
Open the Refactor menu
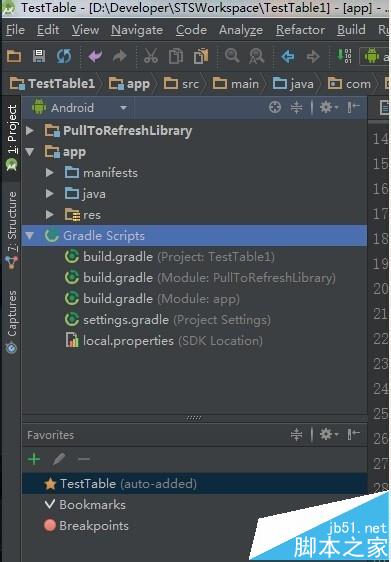coord(300,30)
